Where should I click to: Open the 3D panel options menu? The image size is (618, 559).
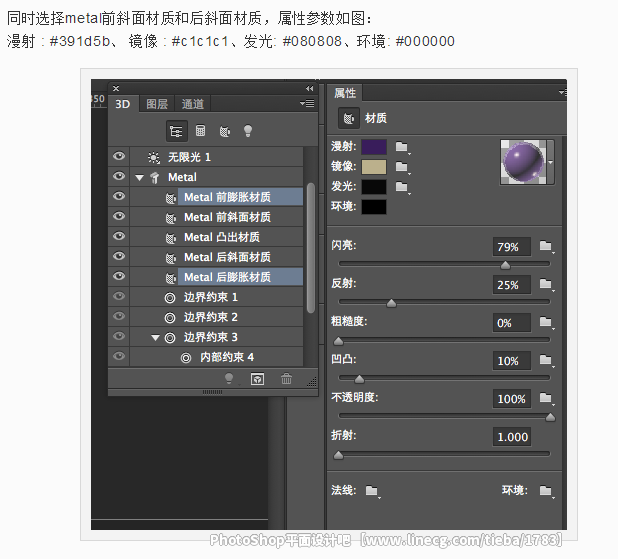pos(307,103)
